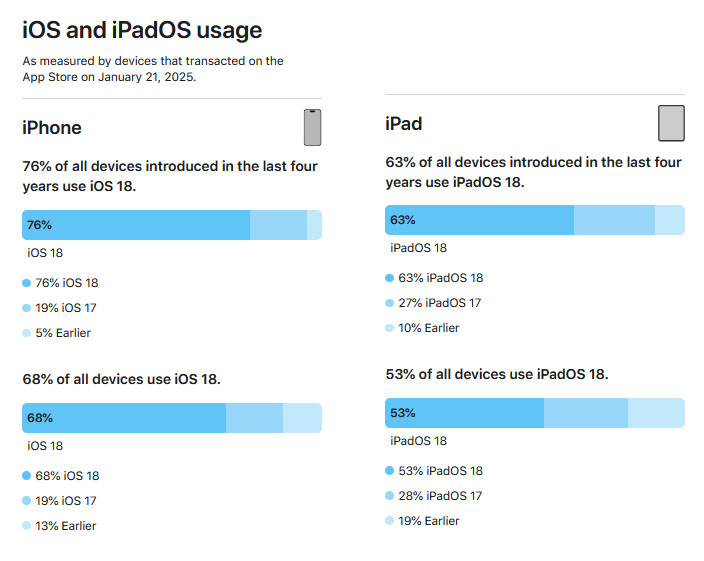Click the 68% of all devices headline
This screenshot has height=561, width=704.
pos(122,379)
